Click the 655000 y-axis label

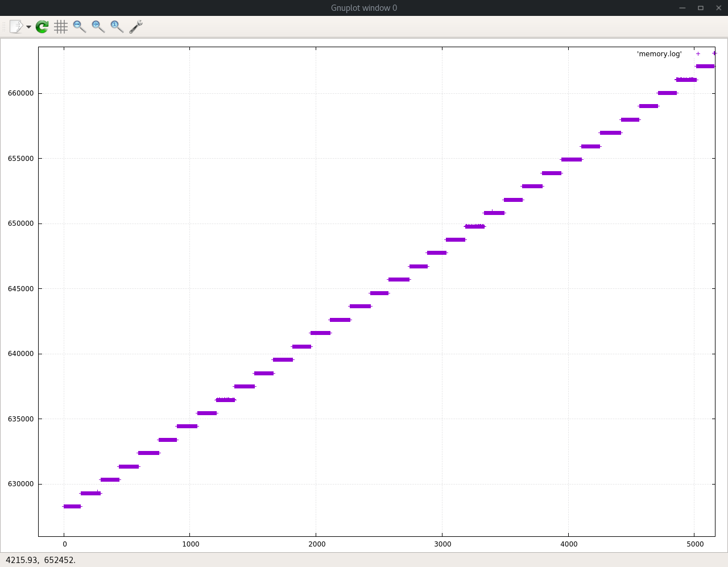pos(21,159)
